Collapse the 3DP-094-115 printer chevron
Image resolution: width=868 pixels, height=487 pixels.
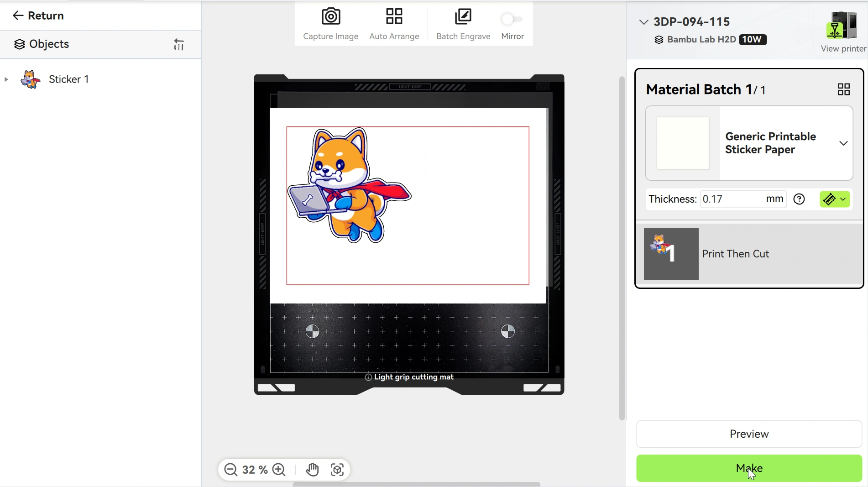(x=643, y=22)
